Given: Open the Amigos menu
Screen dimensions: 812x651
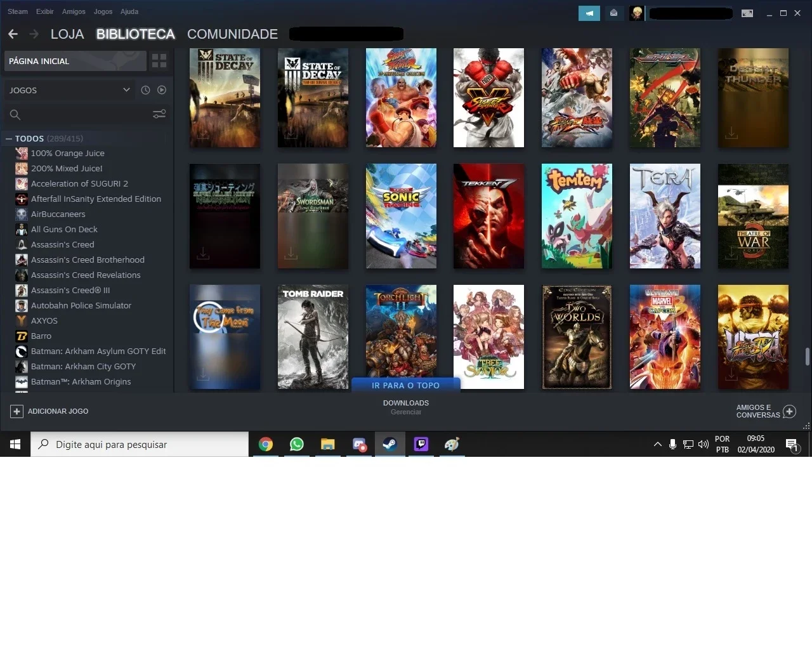Looking at the screenshot, I should coord(74,11).
